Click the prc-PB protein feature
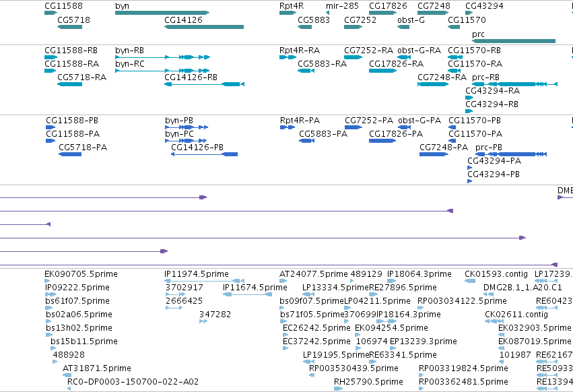The height and width of the screenshot is (392, 573). (x=511, y=154)
